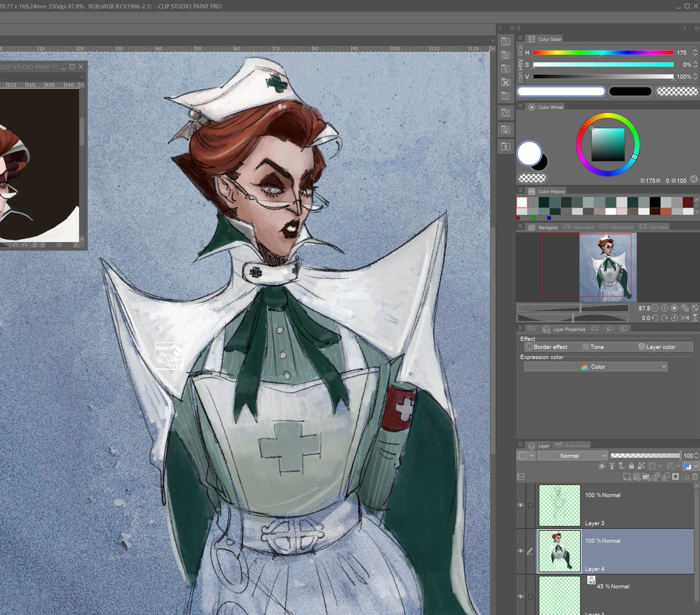Open the Layer panel hamburger menu
The width and height of the screenshot is (700, 615).
click(520, 445)
